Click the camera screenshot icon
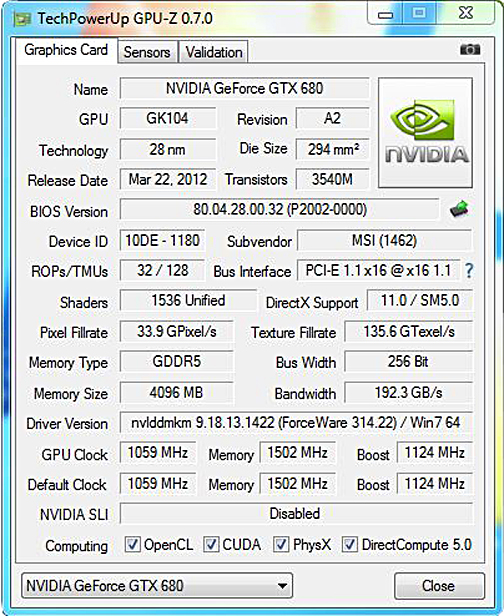This screenshot has height=616, width=504. tap(470, 50)
